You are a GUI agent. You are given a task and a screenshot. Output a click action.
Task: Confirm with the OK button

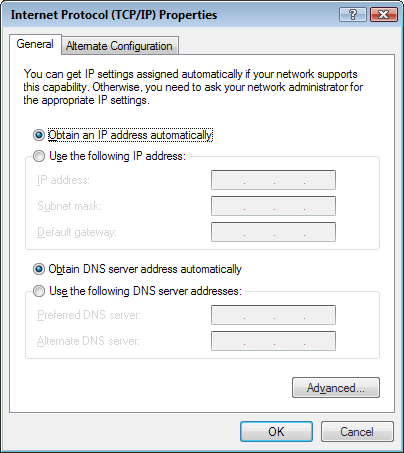(276, 432)
